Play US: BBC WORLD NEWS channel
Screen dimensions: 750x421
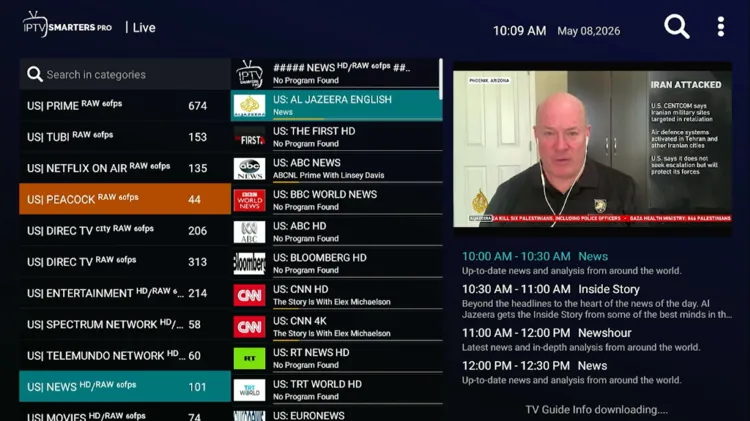coord(337,200)
